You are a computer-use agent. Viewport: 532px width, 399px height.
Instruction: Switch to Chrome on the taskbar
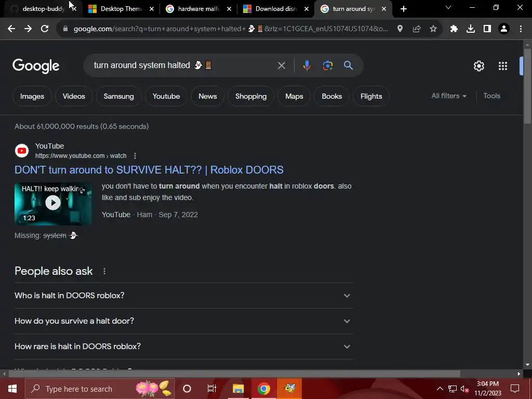point(263,389)
